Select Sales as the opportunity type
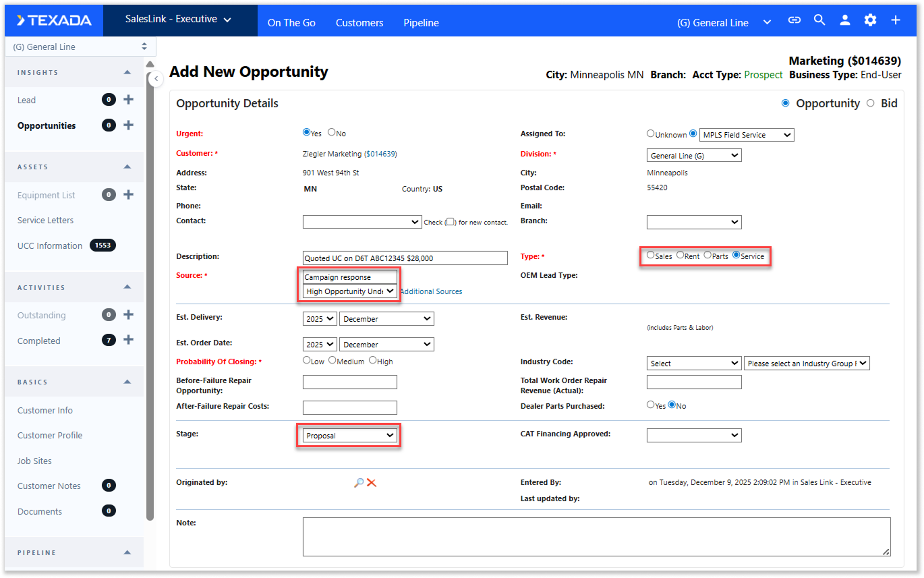The height and width of the screenshot is (578, 924). click(650, 256)
